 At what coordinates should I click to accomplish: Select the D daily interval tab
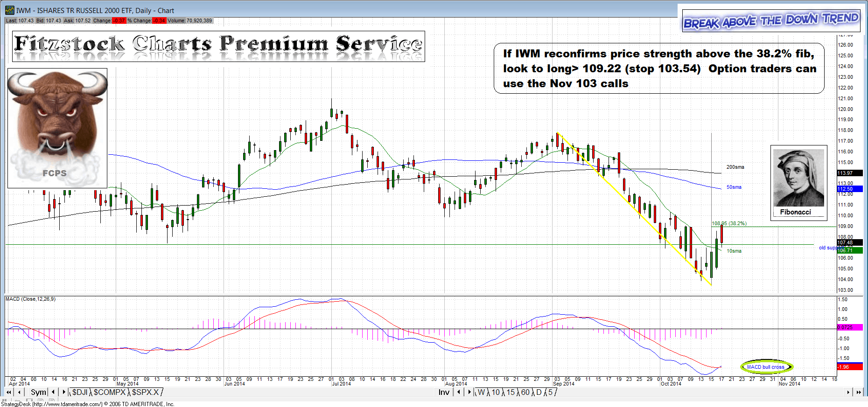[539, 393]
